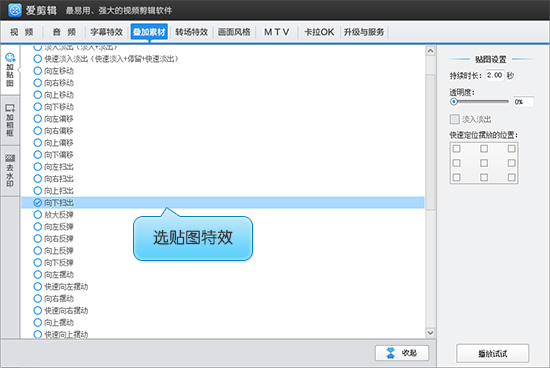Click the 透明度 transparency slider handle
Screen dimensions: 550x368
454,102
